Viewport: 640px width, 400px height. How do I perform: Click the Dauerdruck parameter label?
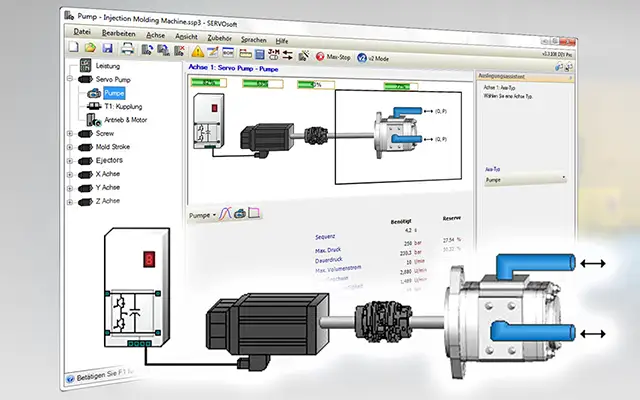point(329,260)
